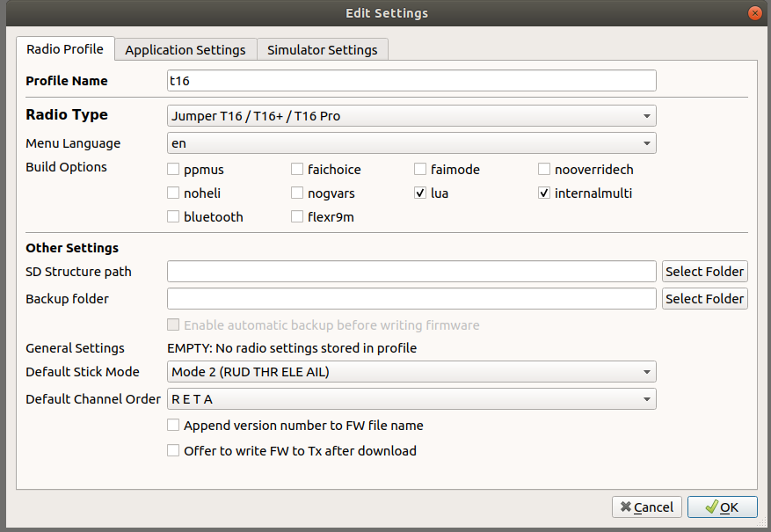Change the Default Stick Mode selection
This screenshot has height=532, width=771.
click(411, 371)
